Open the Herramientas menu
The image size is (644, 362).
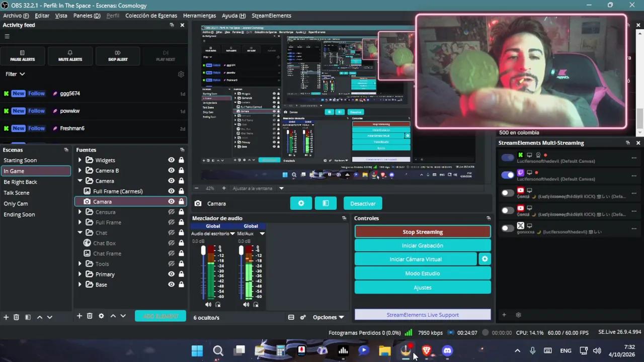(x=199, y=16)
